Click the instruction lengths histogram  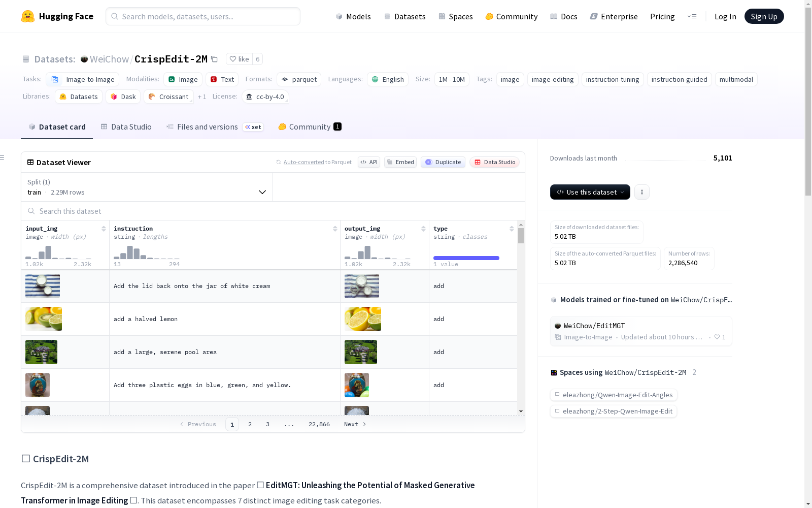point(147,252)
